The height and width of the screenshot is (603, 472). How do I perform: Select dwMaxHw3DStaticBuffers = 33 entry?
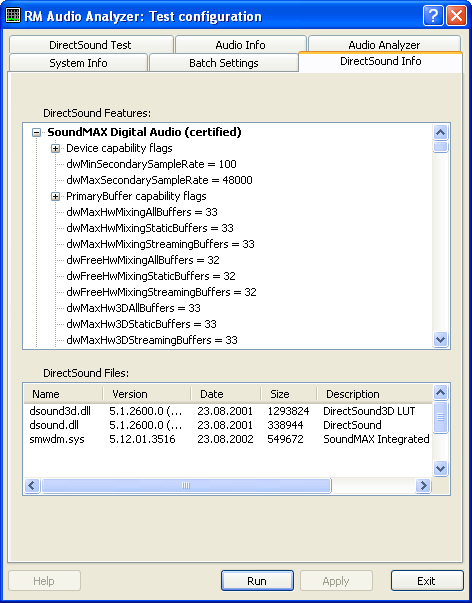[x=141, y=324]
